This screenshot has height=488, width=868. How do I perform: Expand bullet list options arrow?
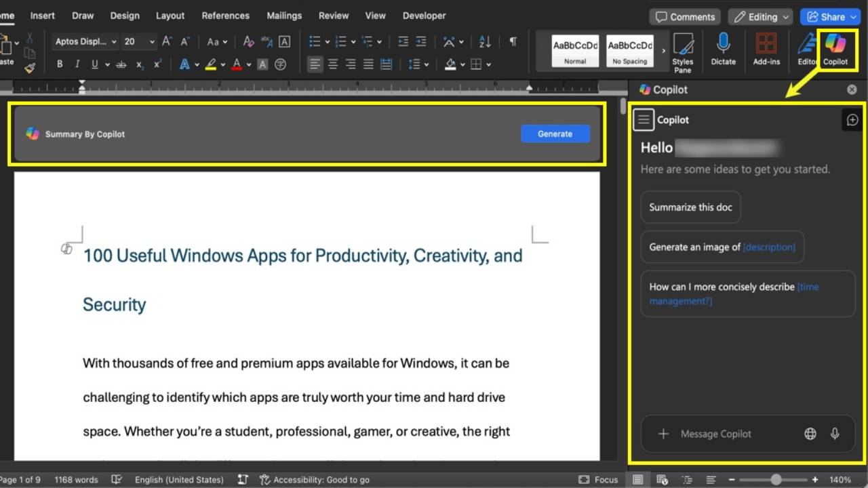[x=328, y=41]
